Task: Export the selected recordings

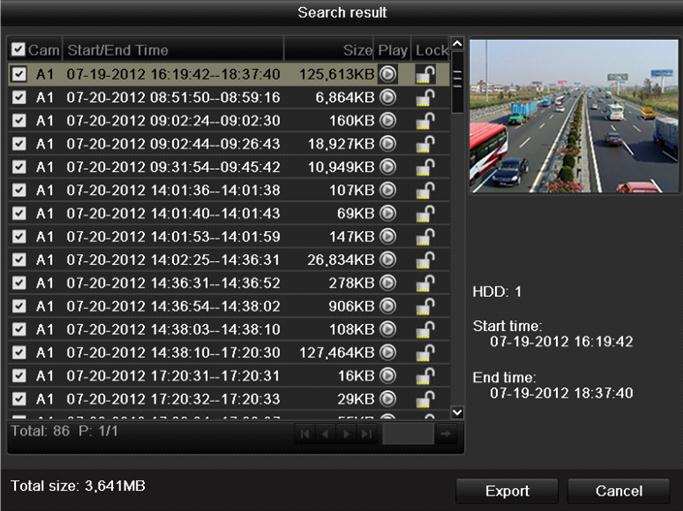Action: click(507, 491)
